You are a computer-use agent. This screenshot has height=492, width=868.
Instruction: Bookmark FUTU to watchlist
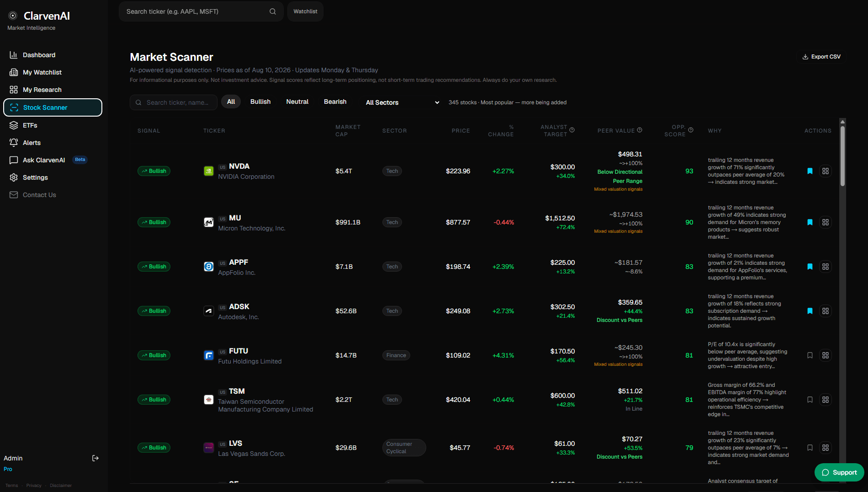[810, 355]
